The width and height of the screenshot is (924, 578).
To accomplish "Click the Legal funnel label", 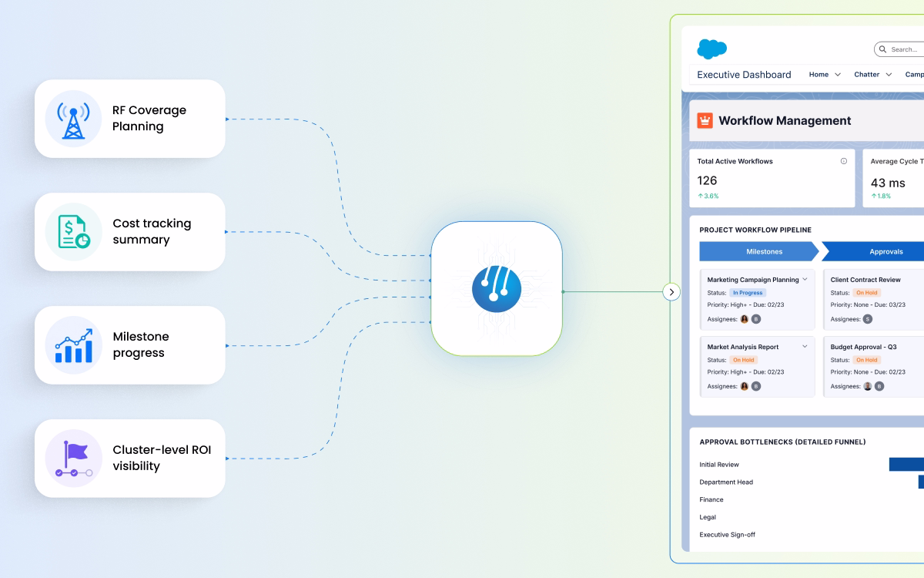I will point(708,517).
